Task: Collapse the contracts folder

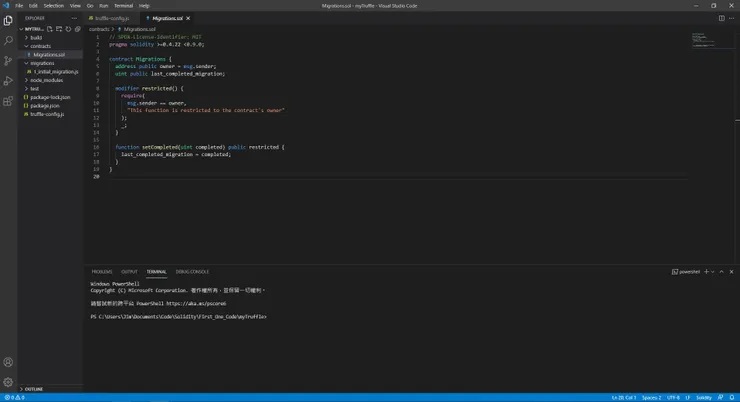Action: 40,46
